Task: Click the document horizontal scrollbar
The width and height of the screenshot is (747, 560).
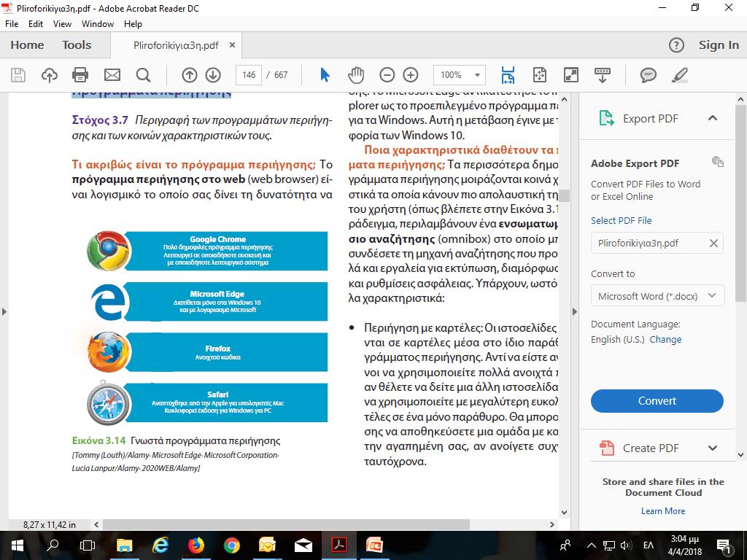Action: (286, 524)
